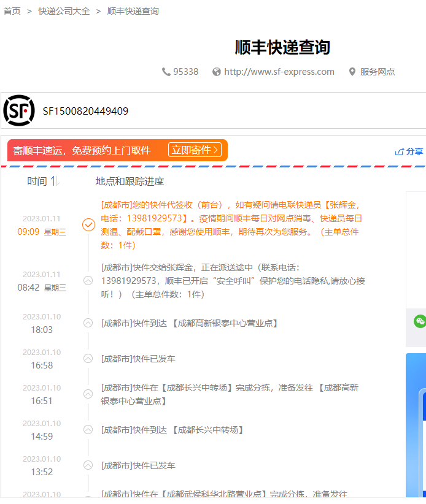
Task: Click the 13:52 timestamp
Action: [42, 472]
